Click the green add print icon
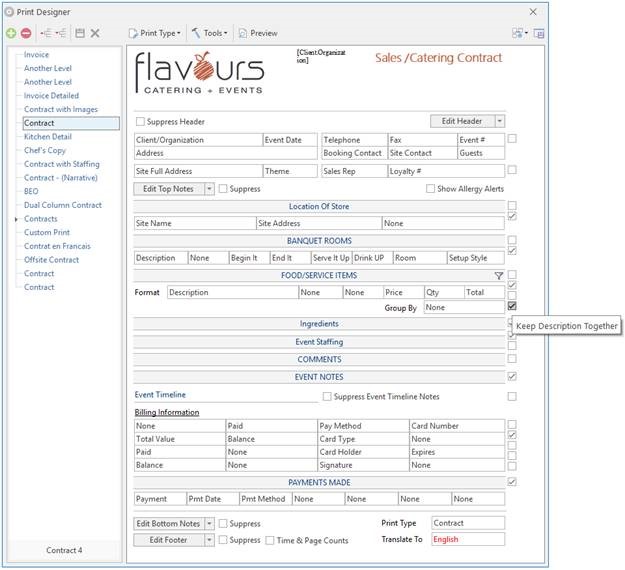625x570 pixels. tap(11, 33)
